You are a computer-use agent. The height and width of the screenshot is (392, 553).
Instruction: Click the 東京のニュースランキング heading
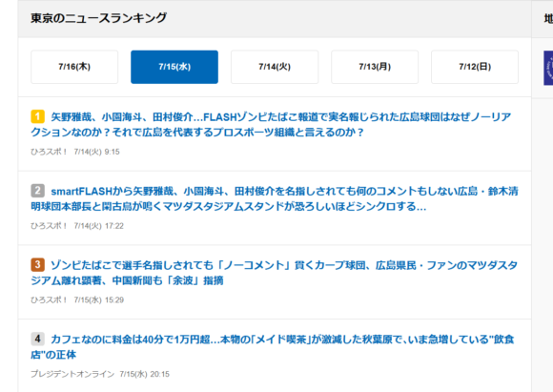(x=98, y=18)
